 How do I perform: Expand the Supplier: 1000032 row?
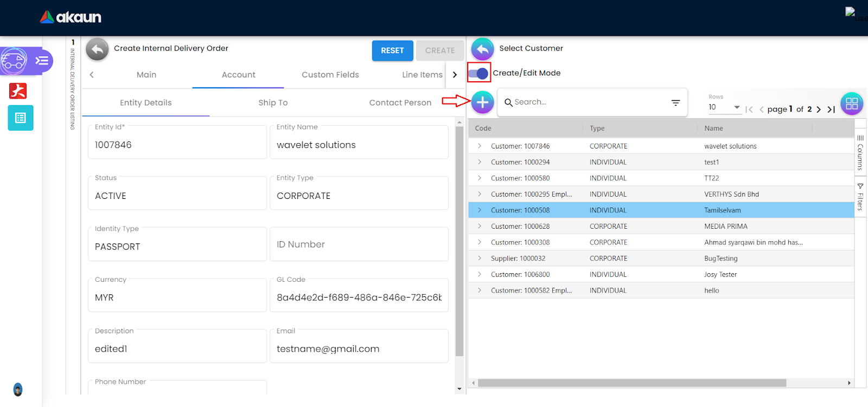(480, 259)
